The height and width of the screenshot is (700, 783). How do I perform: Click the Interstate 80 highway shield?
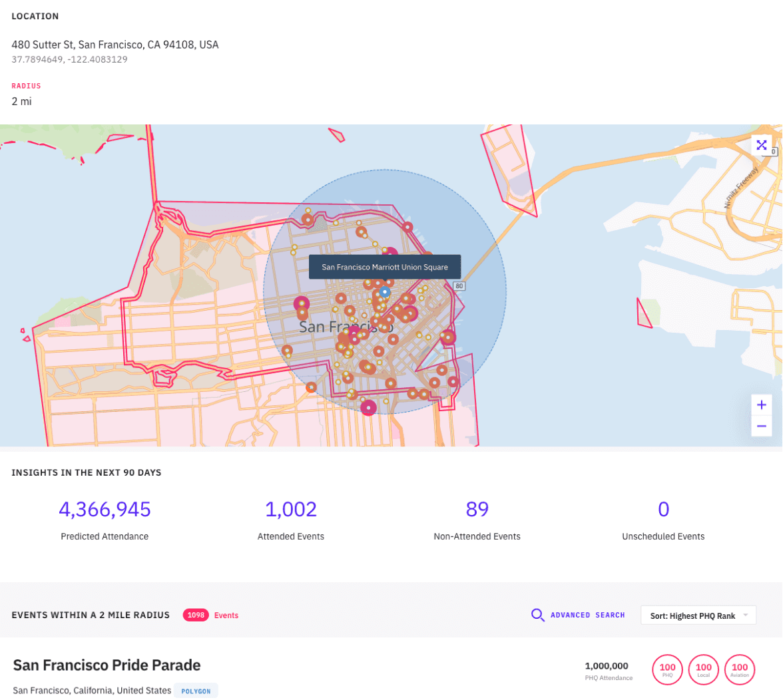[x=458, y=286]
